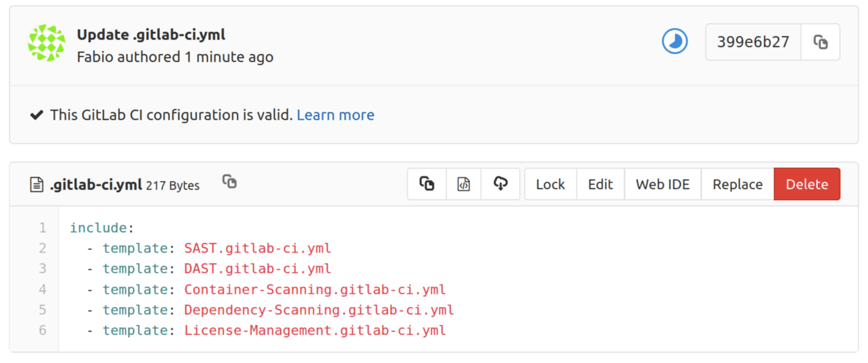Click line number 6 in the file
868x363 pixels.
click(41, 330)
